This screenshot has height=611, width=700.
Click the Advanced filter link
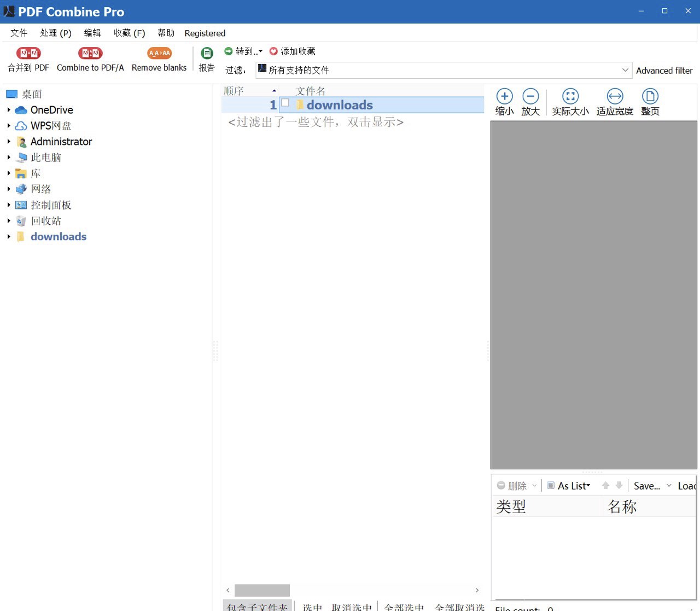664,71
